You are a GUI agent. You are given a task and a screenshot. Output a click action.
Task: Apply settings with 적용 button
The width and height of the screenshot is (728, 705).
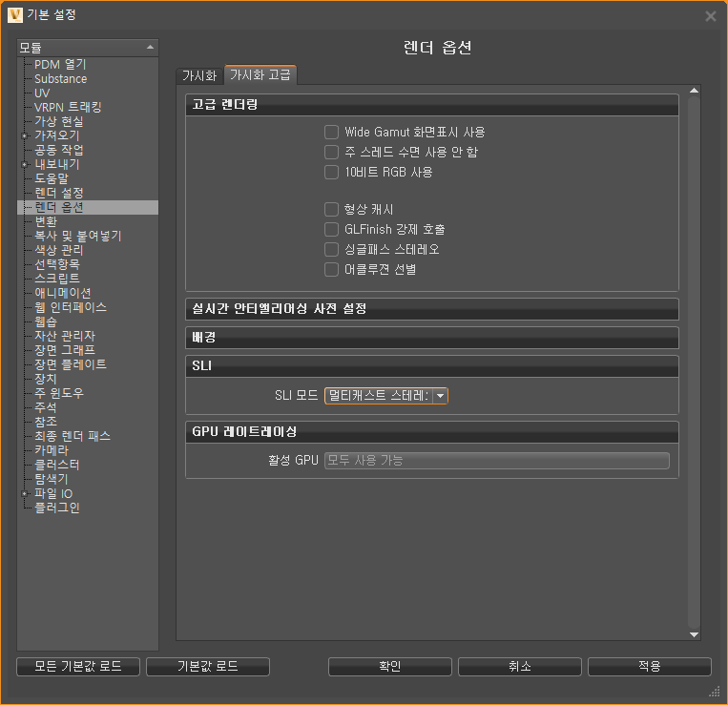click(649, 667)
